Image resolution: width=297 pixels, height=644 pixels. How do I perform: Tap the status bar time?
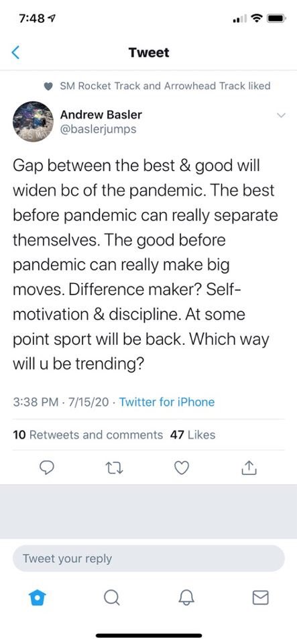point(33,19)
